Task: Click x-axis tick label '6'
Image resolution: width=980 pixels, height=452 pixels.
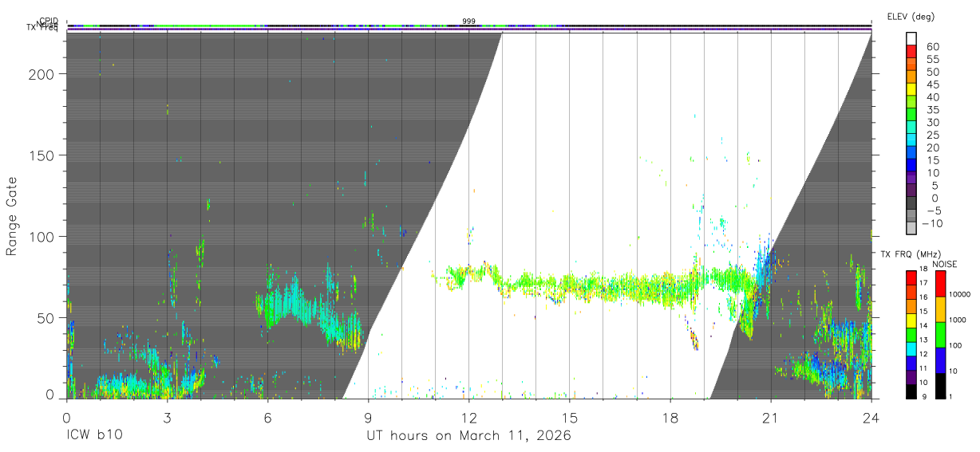Action: pos(267,417)
